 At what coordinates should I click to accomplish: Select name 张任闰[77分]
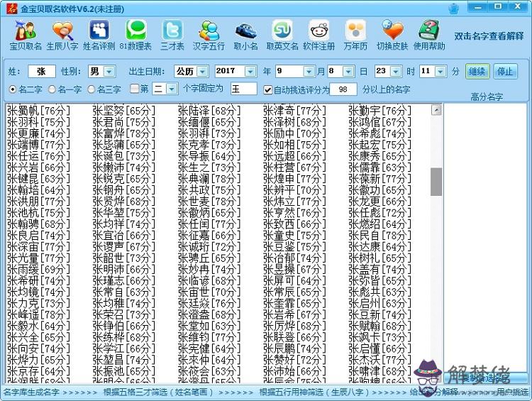pyautogui.click(x=209, y=224)
